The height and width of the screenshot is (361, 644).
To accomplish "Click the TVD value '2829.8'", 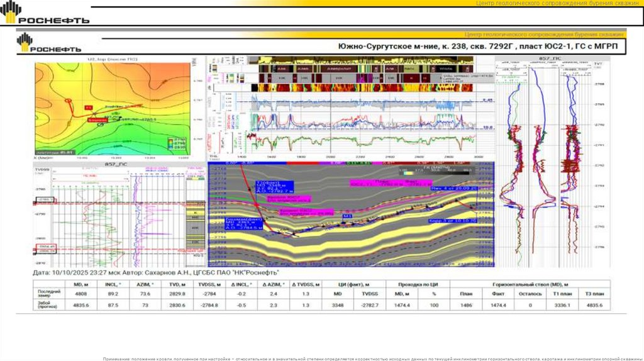I will click(177, 294).
